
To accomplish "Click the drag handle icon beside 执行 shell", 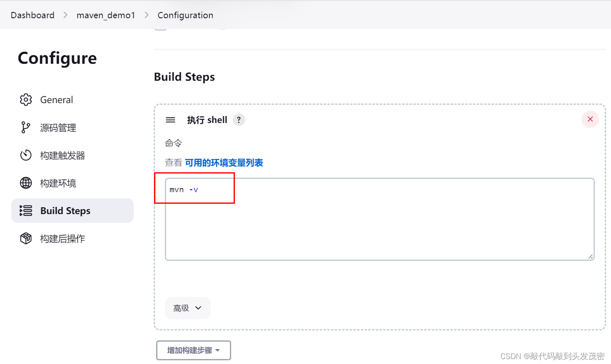I will (170, 120).
